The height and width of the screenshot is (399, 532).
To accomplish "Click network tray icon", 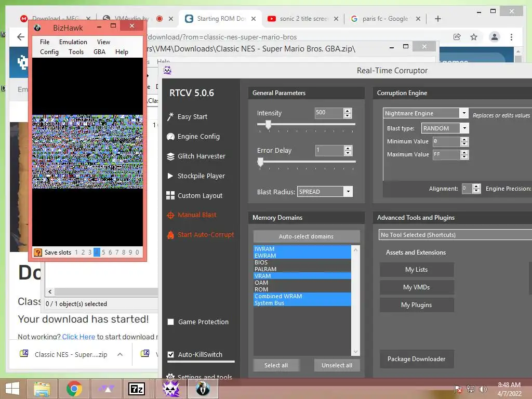I will coord(471,389).
